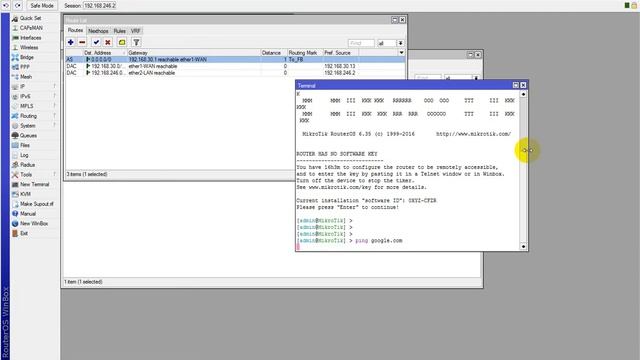Switch to Rules tab
The height and width of the screenshot is (360, 640).
(120, 31)
